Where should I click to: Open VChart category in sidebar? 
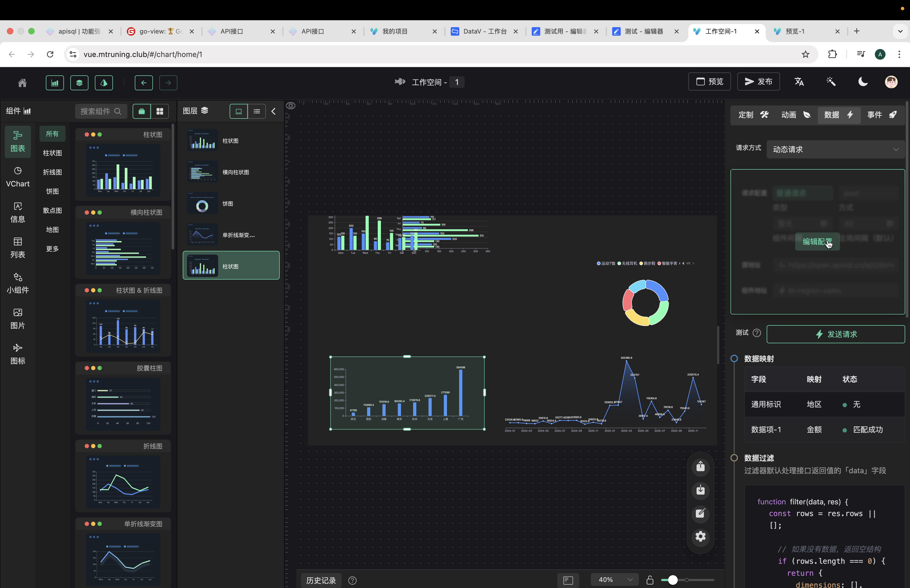(18, 177)
